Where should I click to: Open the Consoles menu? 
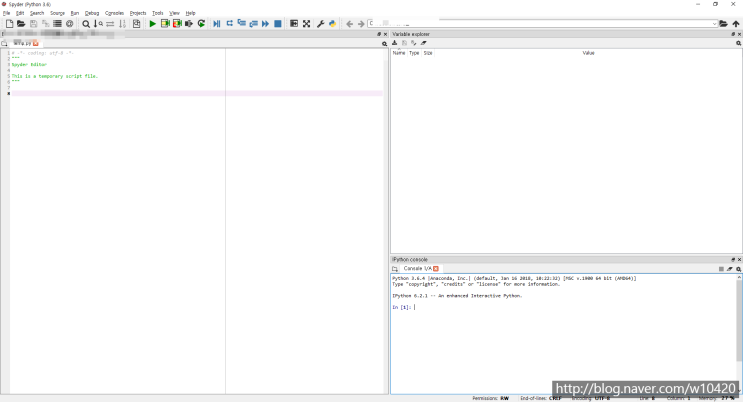tap(114, 13)
